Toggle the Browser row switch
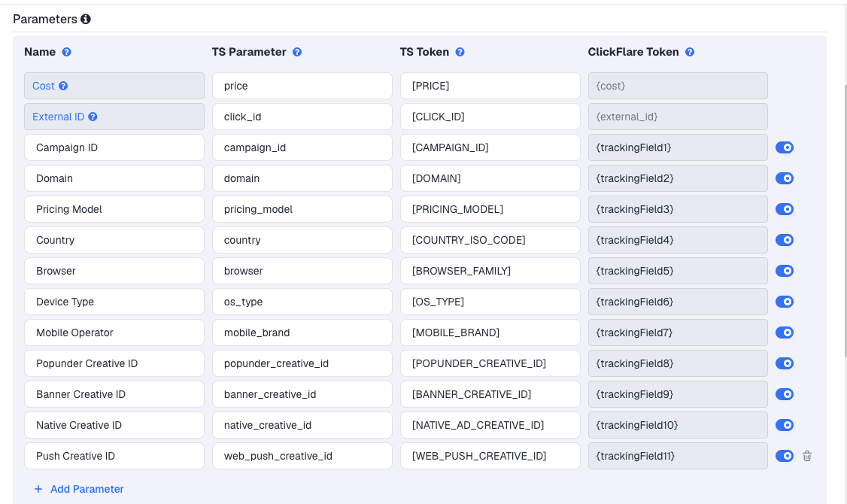Image resolution: width=847 pixels, height=504 pixels. pyautogui.click(x=785, y=271)
